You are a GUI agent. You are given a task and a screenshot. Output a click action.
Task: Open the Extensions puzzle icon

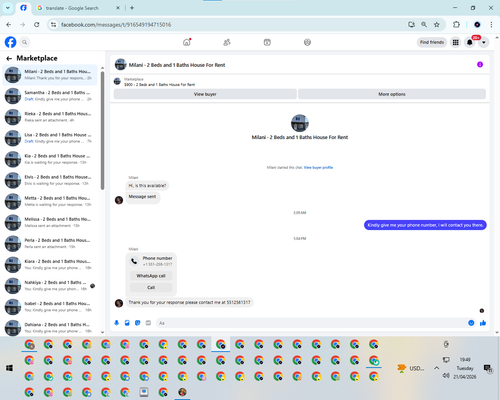click(456, 25)
